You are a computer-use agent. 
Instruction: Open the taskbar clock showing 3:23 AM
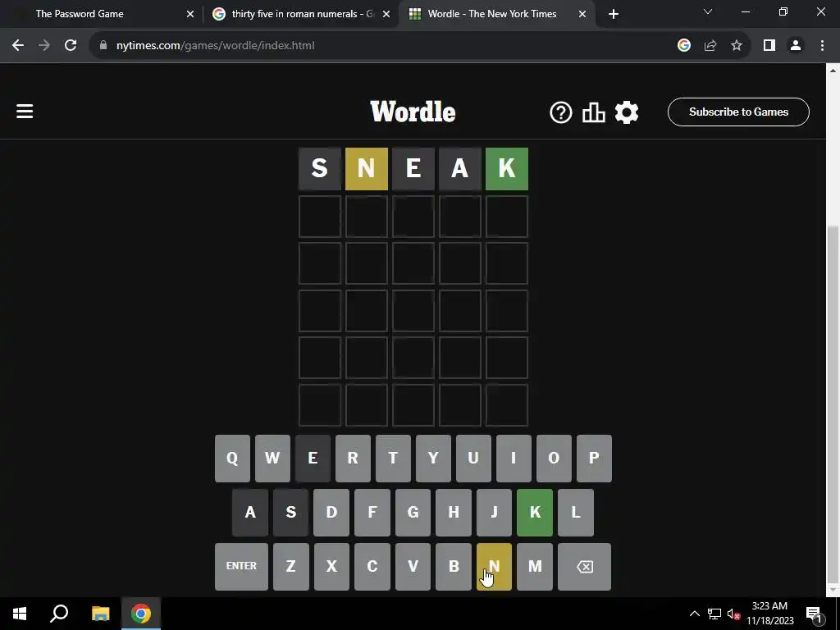click(x=770, y=614)
